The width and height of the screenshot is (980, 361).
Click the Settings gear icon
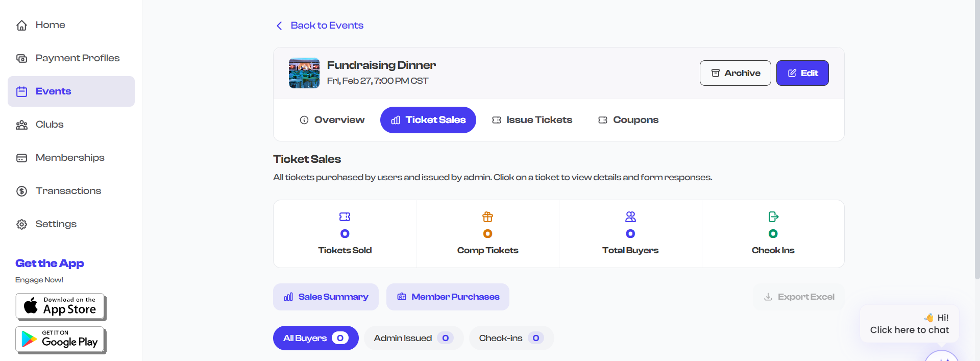pyautogui.click(x=21, y=224)
